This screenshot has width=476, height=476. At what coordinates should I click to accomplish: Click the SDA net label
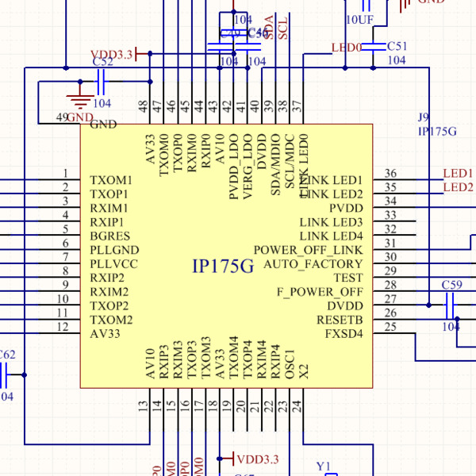coord(269,27)
